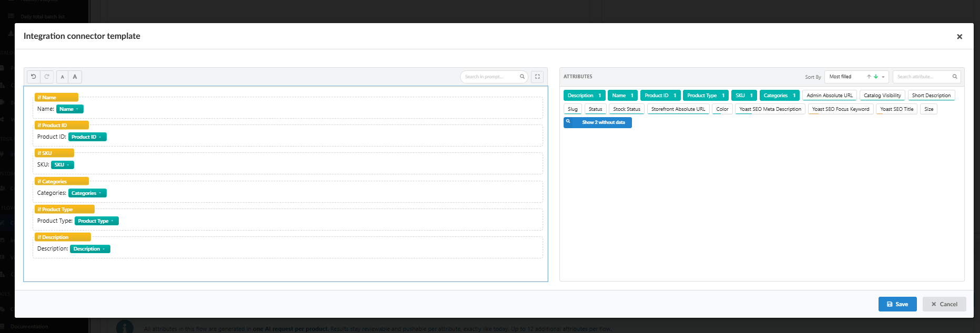Add the Size attribute

[x=929, y=109]
